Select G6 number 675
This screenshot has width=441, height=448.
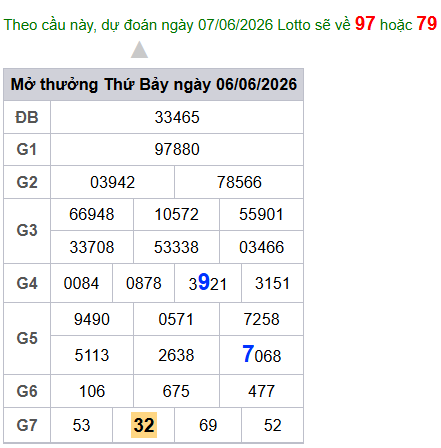click(176, 391)
